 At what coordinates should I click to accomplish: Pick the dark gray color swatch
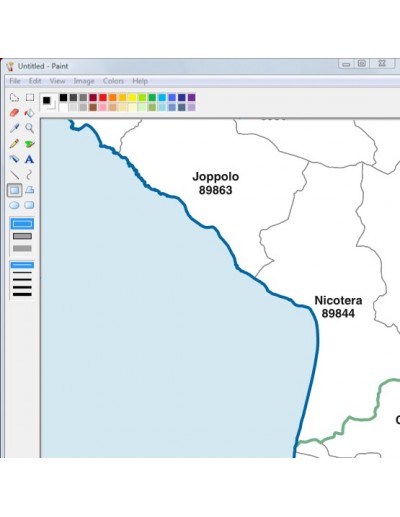(73, 97)
